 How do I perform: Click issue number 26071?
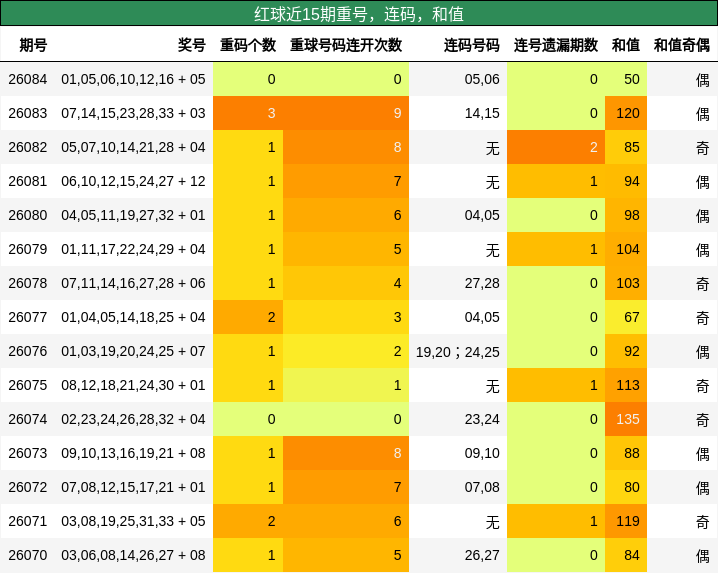[x=27, y=521]
